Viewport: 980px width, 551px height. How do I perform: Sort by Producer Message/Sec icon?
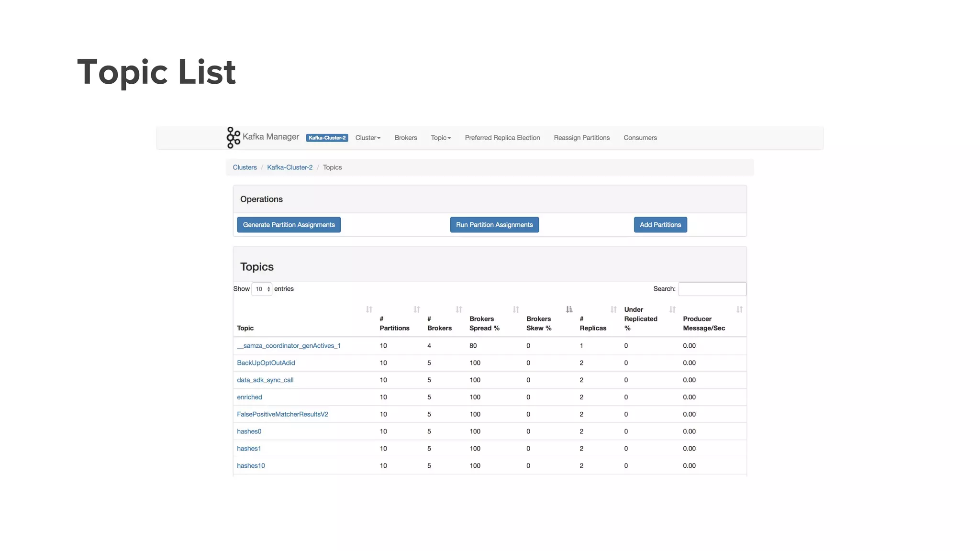point(739,309)
